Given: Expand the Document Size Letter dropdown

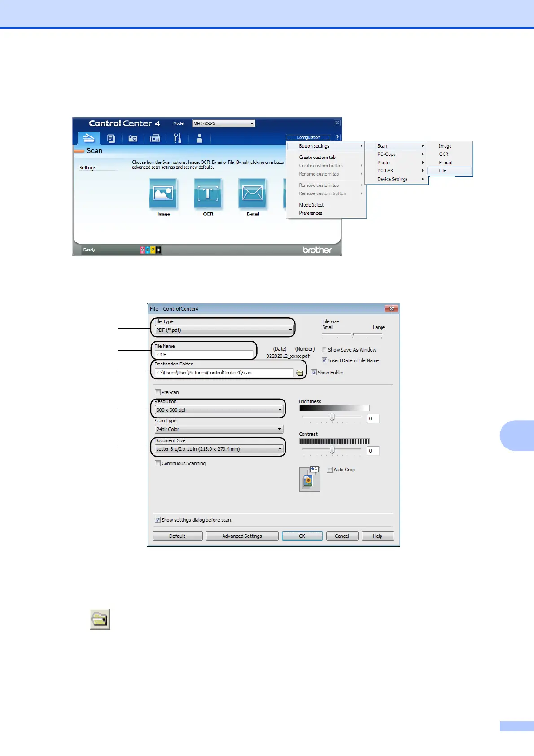Looking at the screenshot, I should [x=219, y=449].
